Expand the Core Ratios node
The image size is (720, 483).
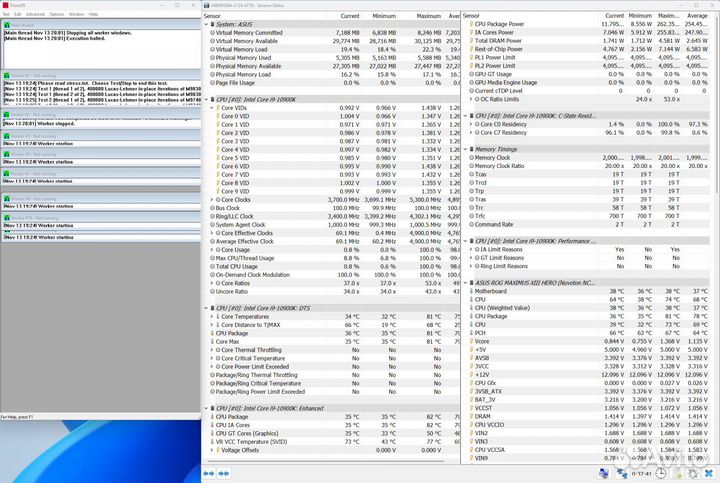tap(212, 283)
